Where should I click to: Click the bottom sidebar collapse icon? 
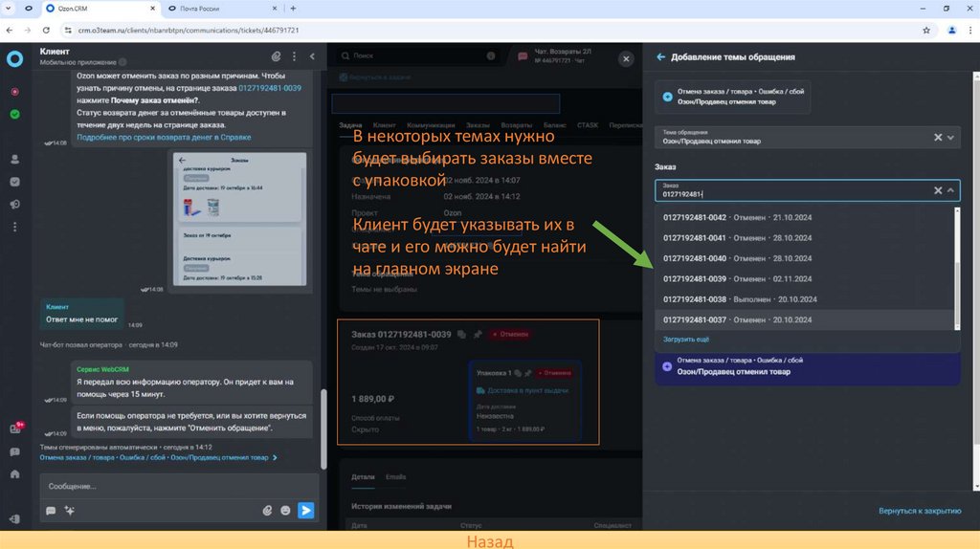(x=15, y=519)
